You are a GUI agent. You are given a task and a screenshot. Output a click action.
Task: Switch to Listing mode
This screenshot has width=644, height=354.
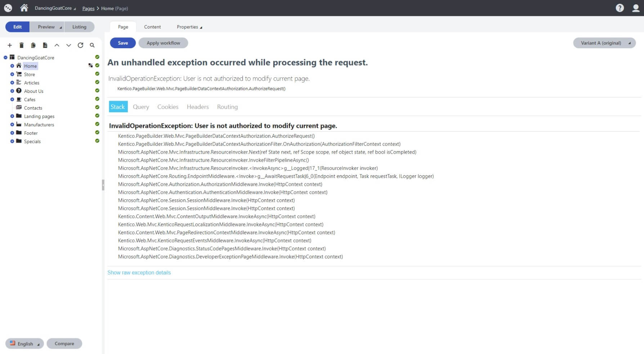coord(79,27)
